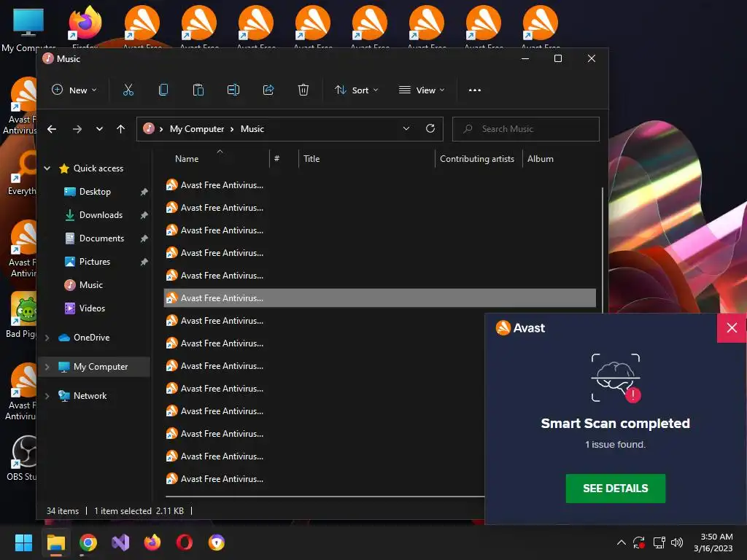This screenshot has height=560, width=747.
Task: Click the Share icon in toolbar
Action: coord(268,90)
